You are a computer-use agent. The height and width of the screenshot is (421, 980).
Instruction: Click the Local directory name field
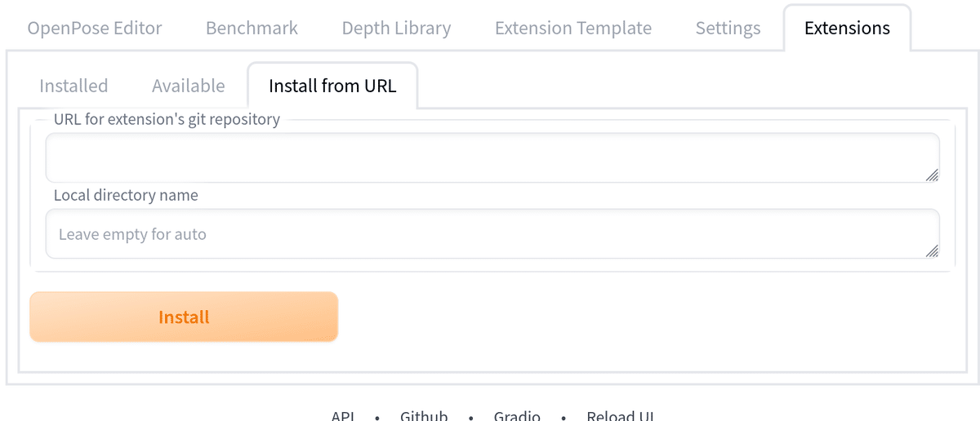[490, 234]
